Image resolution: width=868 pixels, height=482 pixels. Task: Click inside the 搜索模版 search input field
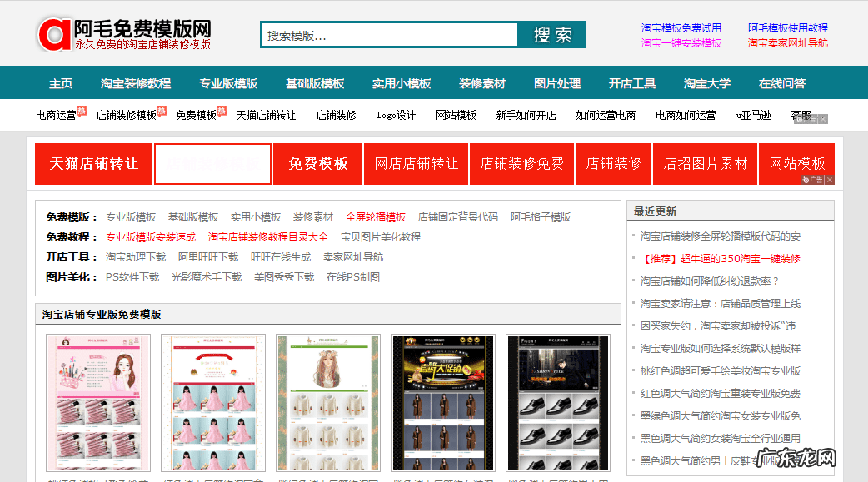pyautogui.click(x=388, y=34)
